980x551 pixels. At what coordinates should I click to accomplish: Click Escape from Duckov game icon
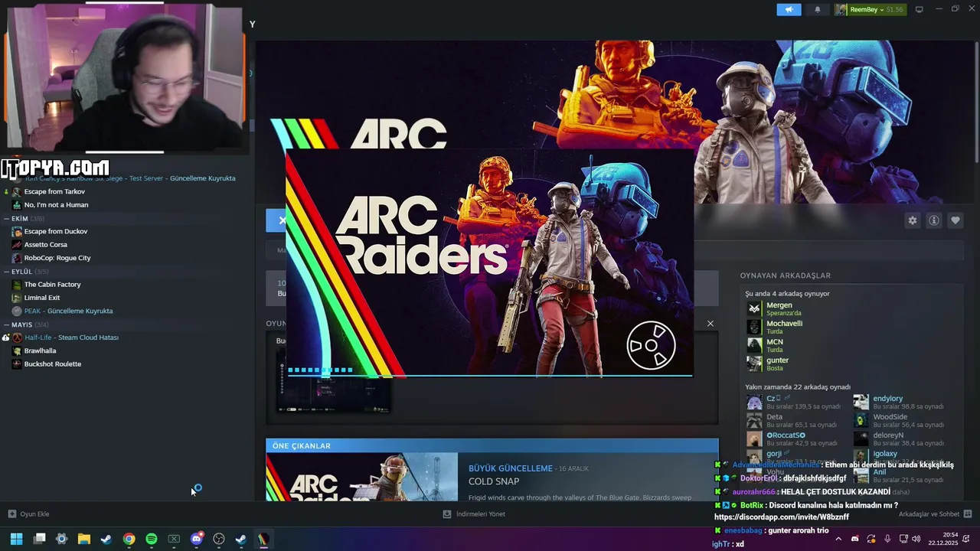click(x=17, y=231)
